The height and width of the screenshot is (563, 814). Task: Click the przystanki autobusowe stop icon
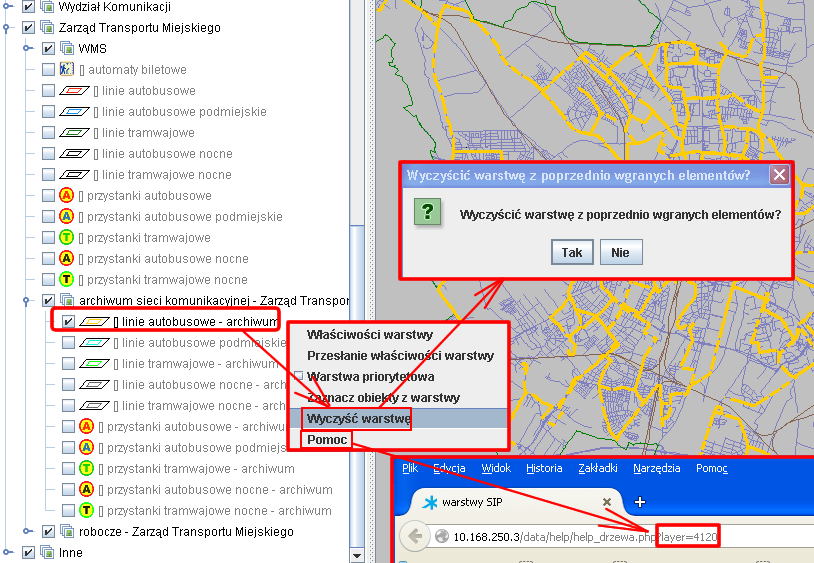pos(67,196)
